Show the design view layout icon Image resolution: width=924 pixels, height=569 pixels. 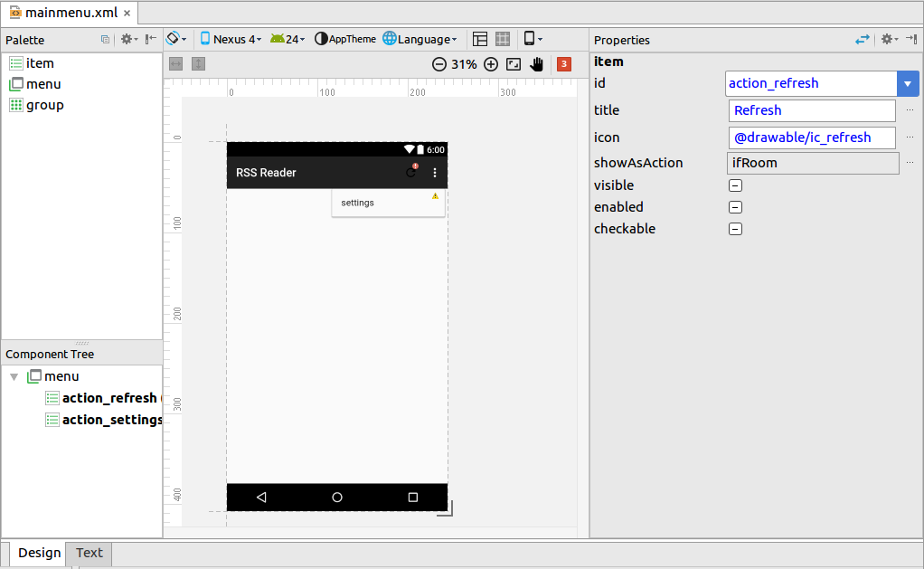click(480, 39)
